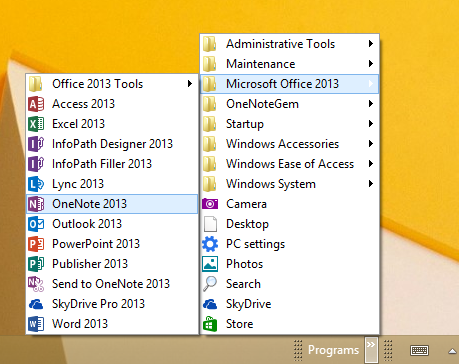Click the OneNote 2013 label
This screenshot has width=459, height=364.
90,204
